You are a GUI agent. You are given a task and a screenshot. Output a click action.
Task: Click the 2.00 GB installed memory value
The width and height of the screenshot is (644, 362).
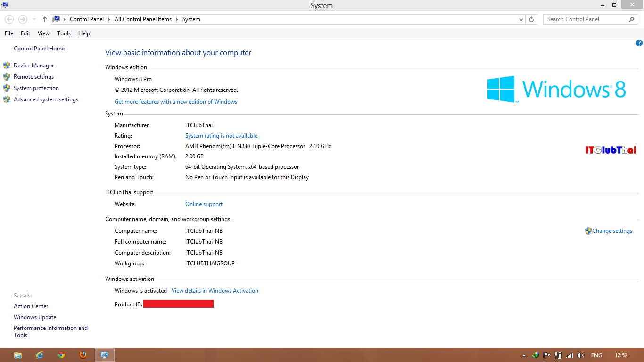pos(195,156)
